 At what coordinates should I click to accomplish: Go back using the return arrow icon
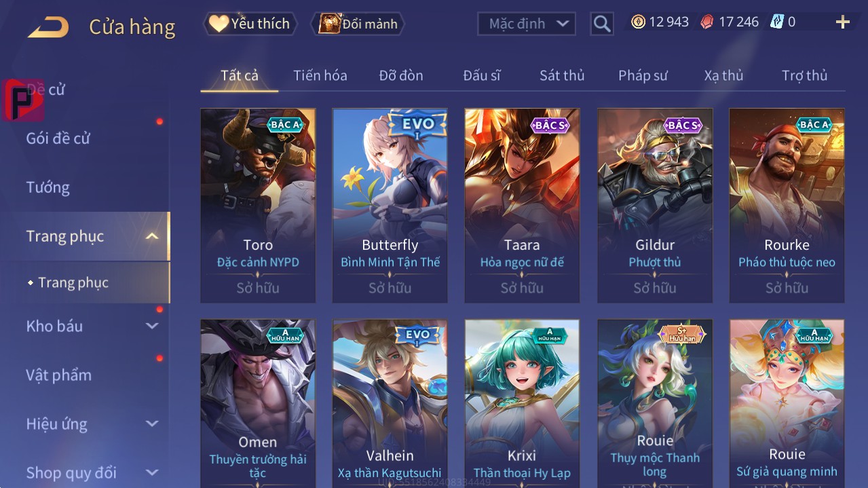(48, 27)
